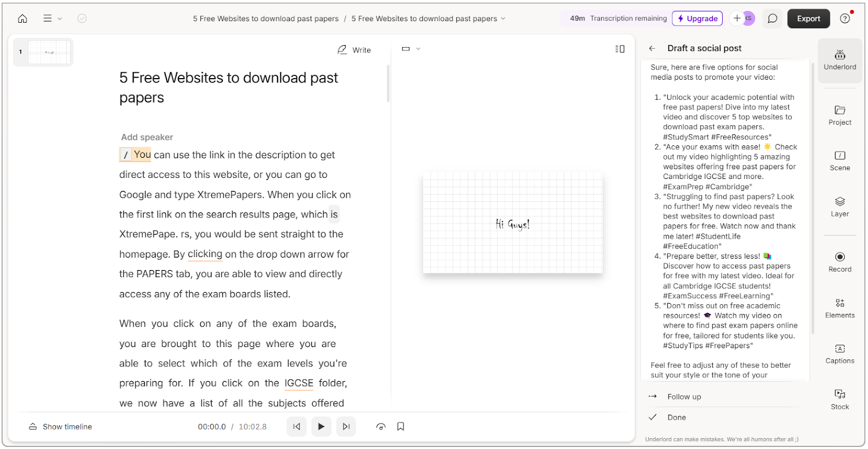Image resolution: width=868 pixels, height=449 pixels.
Task: Click social post option 4 'Prepare better, stress less'
Action: coord(728,276)
